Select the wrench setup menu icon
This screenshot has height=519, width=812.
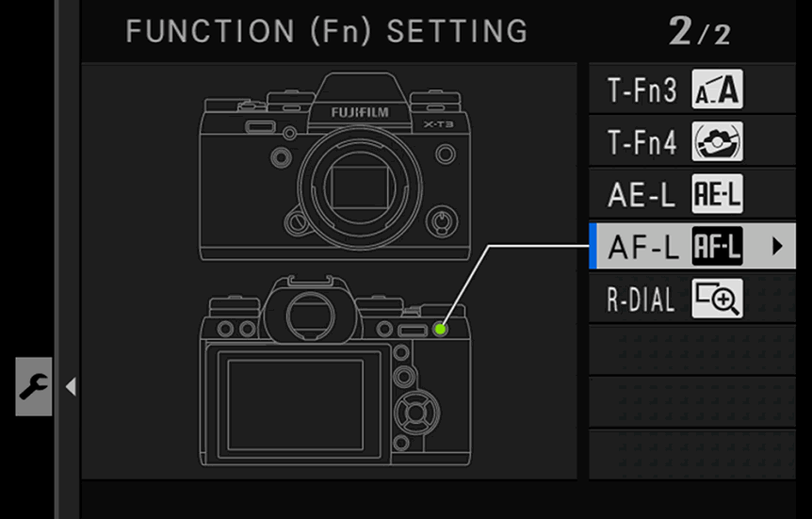point(34,386)
